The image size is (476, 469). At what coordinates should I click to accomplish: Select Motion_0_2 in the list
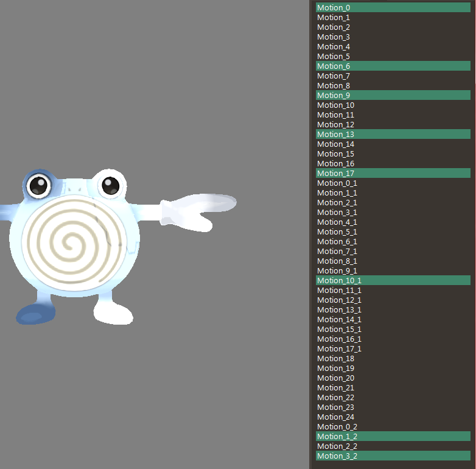(393, 426)
